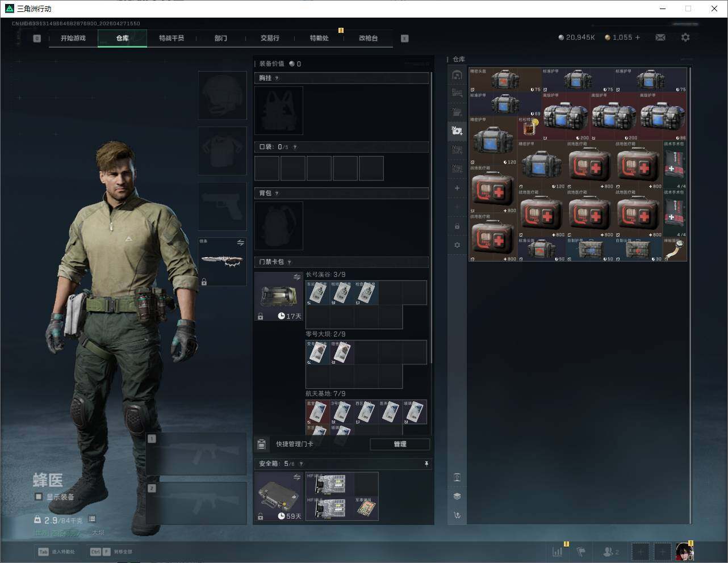The height and width of the screenshot is (563, 728).
Task: Click the help icon beside 背包
Action: (277, 194)
